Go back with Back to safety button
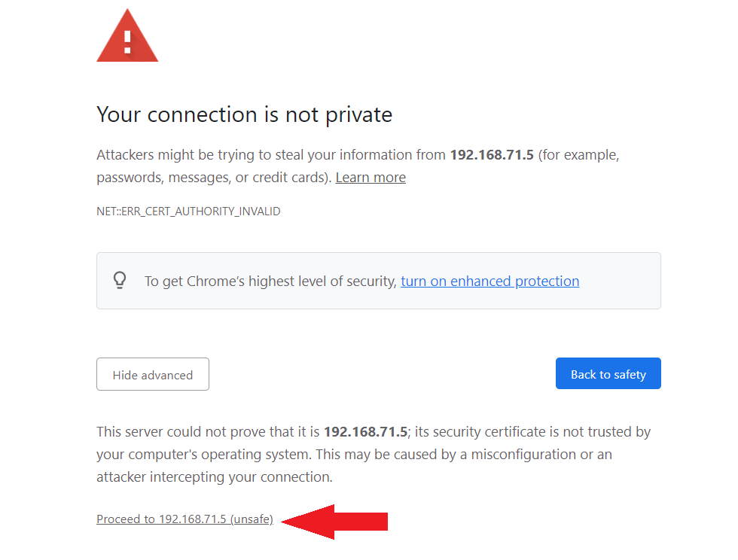The image size is (738, 560). click(608, 373)
